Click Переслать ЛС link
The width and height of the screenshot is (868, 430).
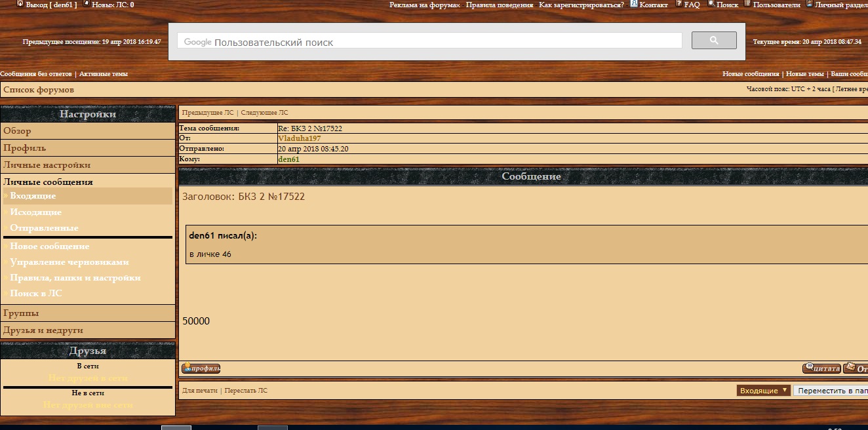pyautogui.click(x=246, y=391)
